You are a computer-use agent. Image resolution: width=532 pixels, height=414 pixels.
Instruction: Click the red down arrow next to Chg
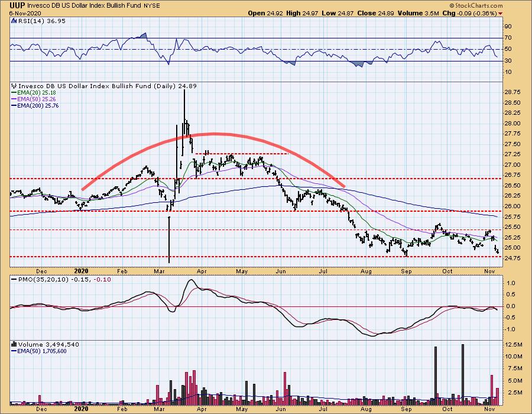[x=501, y=14]
